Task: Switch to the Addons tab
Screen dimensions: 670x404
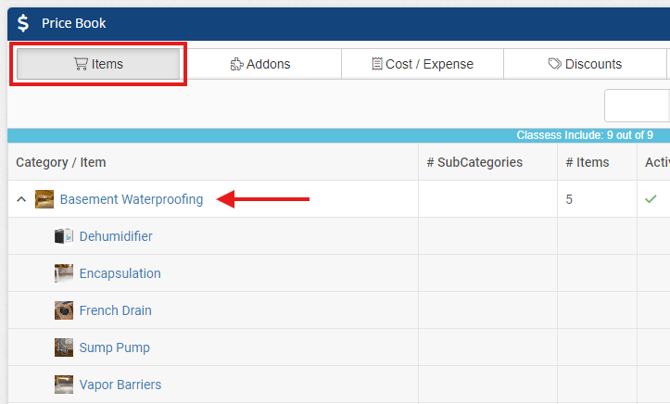Action: coord(261,64)
